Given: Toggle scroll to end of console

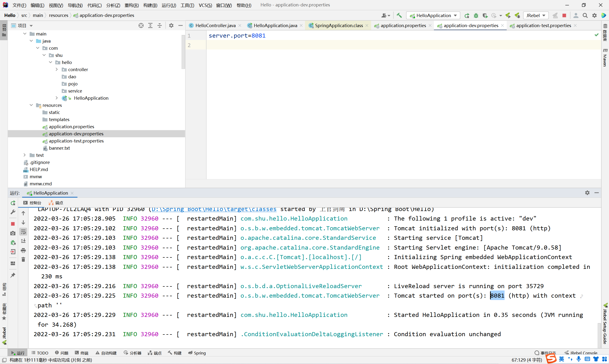Looking at the screenshot, I should (x=23, y=241).
